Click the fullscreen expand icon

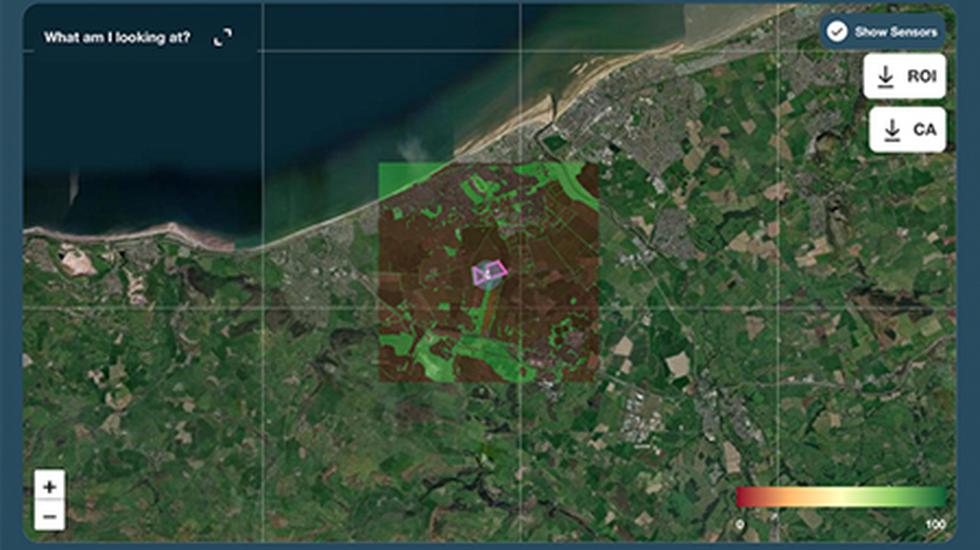pyautogui.click(x=223, y=37)
